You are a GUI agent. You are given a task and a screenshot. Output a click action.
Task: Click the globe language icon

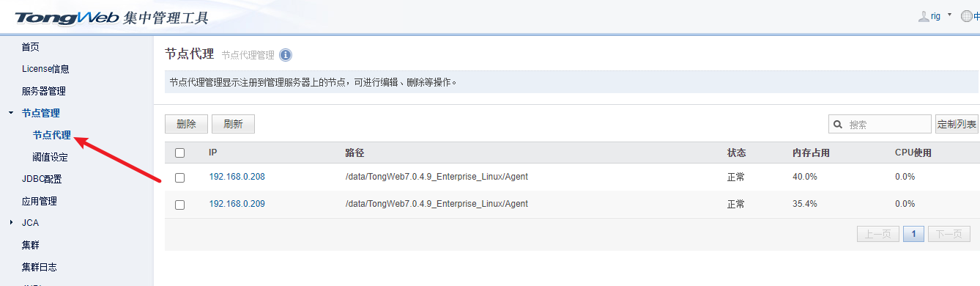[x=966, y=16]
